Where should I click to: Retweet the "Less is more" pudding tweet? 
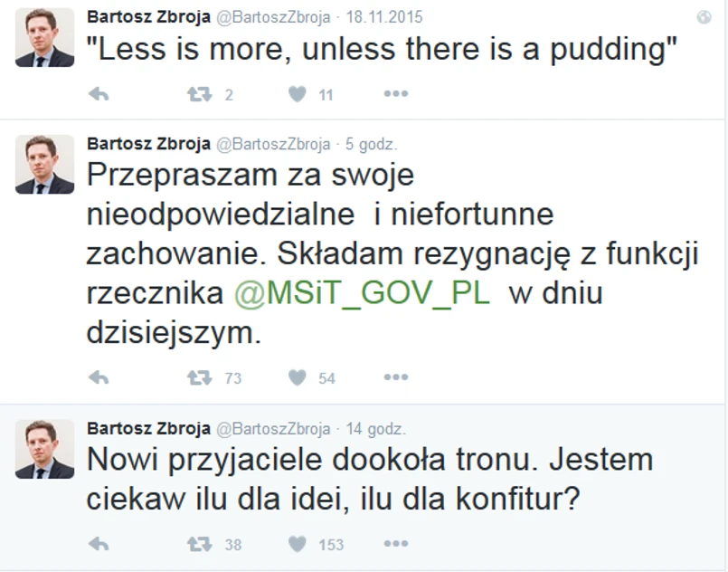click(199, 94)
